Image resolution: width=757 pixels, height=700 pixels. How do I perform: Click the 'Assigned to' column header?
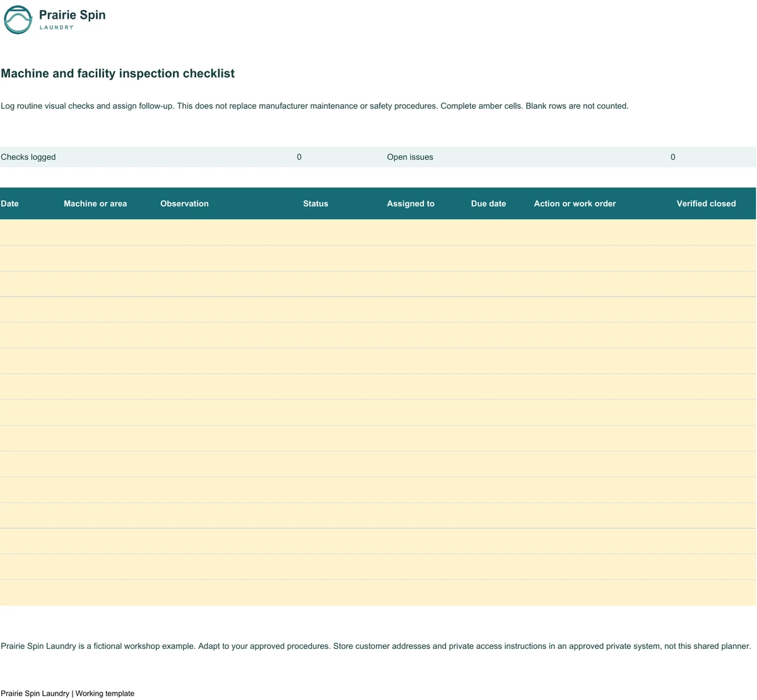(x=411, y=203)
